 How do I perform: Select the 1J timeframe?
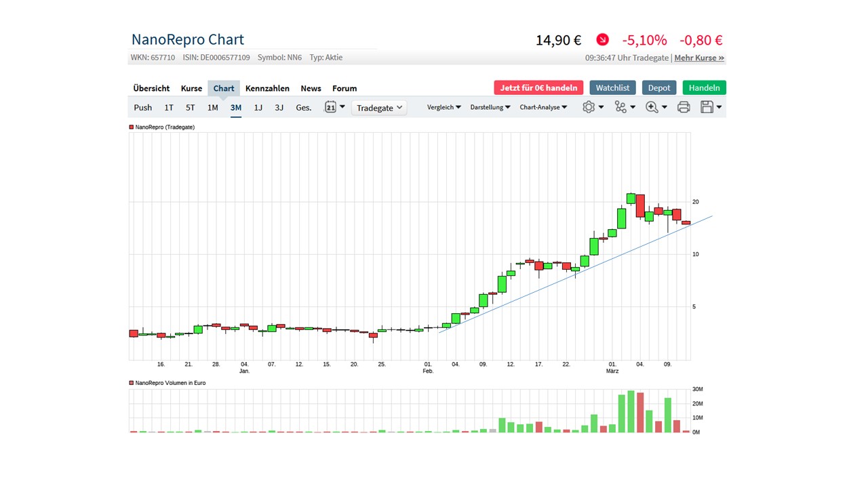click(258, 107)
